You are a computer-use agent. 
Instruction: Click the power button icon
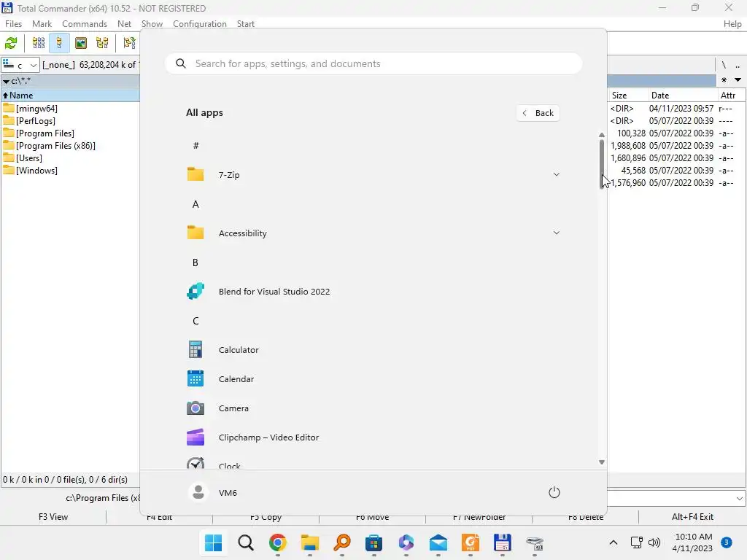(554, 492)
